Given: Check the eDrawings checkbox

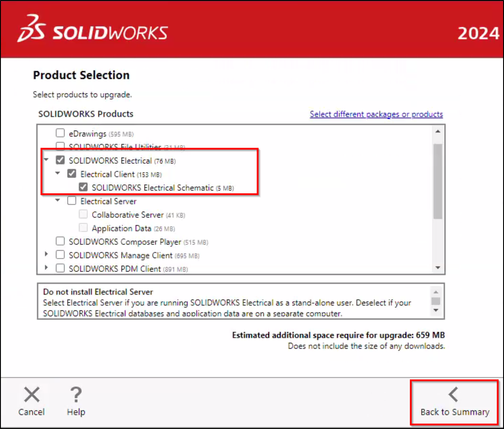Looking at the screenshot, I should coord(60,133).
